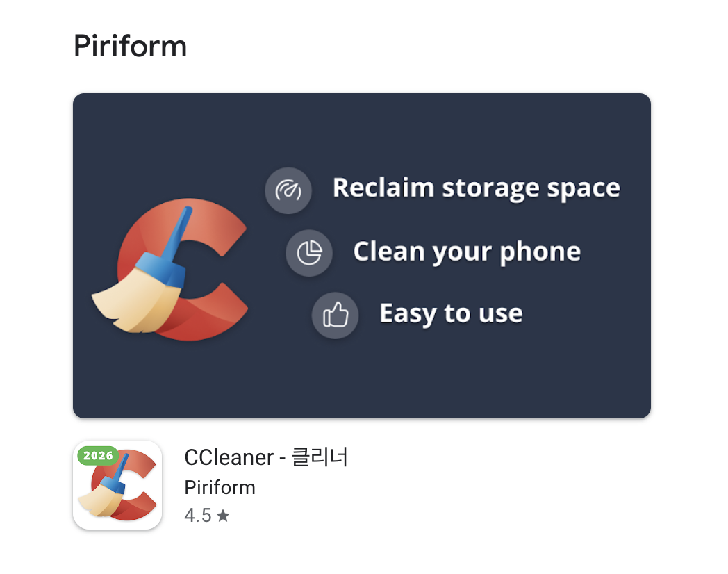This screenshot has width=728, height=574.
Task: Click the Piriform developer name under the app title
Action: 220,487
